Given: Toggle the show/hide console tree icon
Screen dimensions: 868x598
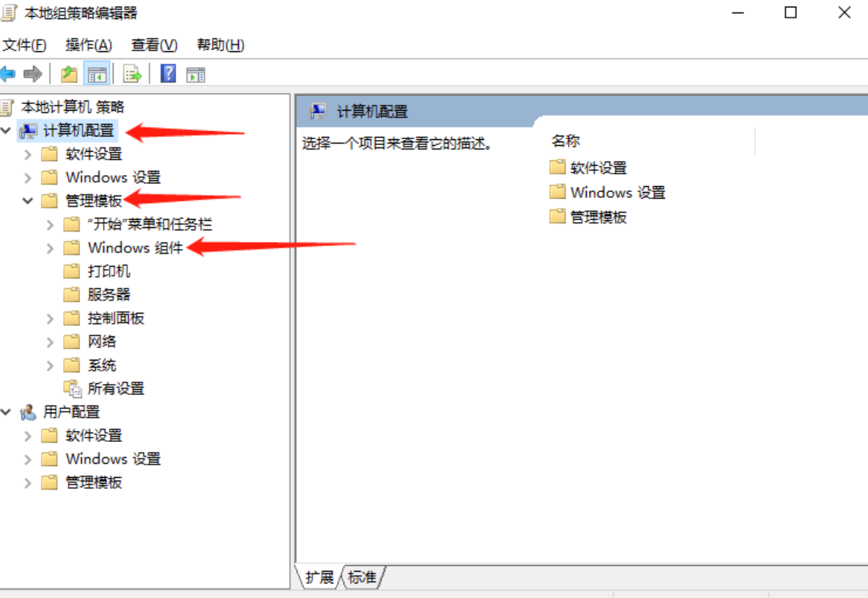Looking at the screenshot, I should pyautogui.click(x=97, y=73).
